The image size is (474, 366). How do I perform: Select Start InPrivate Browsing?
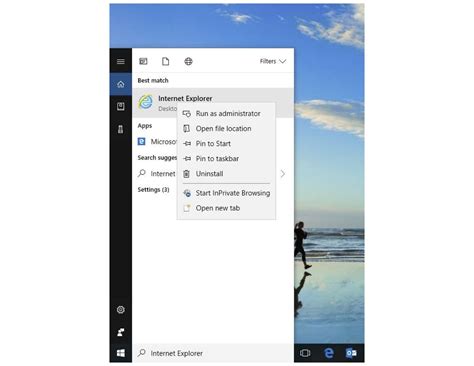click(x=227, y=193)
